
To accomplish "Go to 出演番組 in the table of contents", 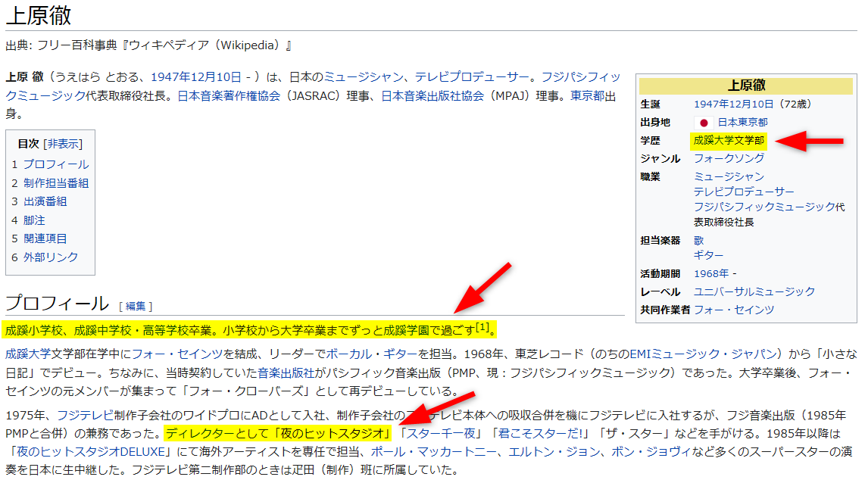I will (45, 201).
